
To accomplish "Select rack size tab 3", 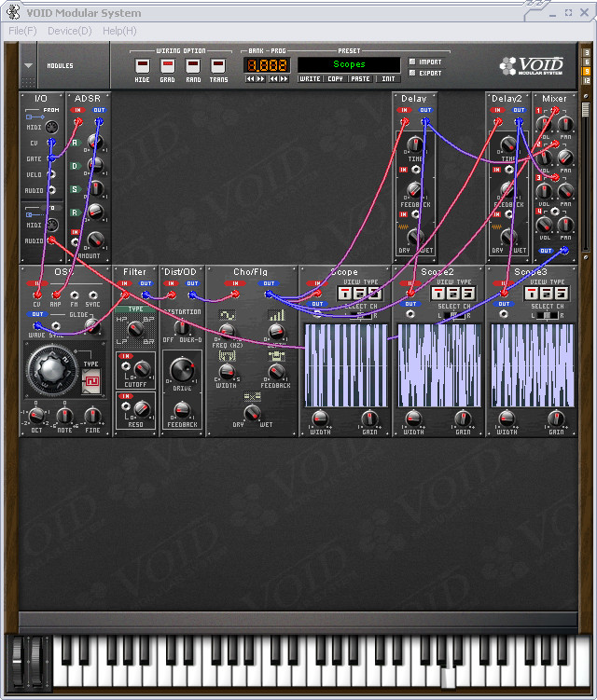I will click(586, 52).
